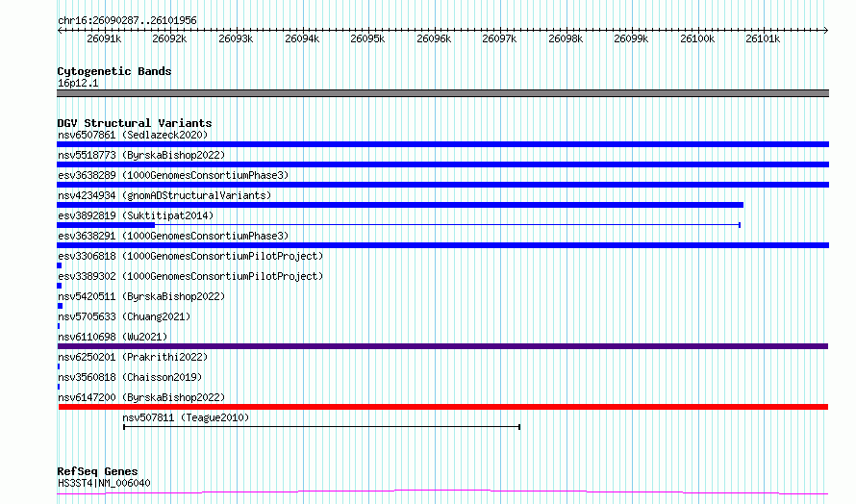Screen dimensions: 856x504
Task: Click the red bar under nsv6147200
Action: tap(443, 407)
